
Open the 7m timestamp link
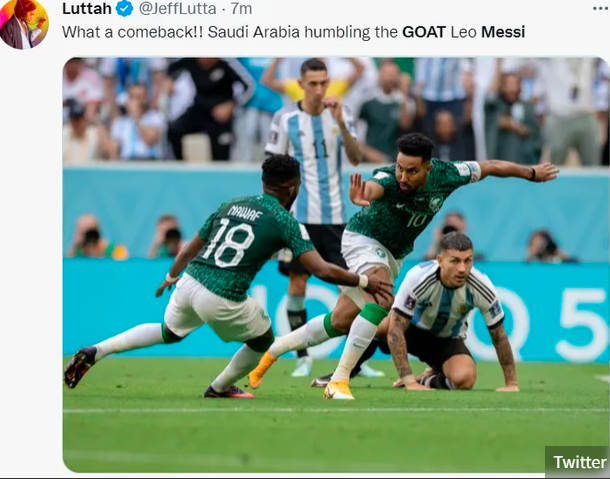241,9
